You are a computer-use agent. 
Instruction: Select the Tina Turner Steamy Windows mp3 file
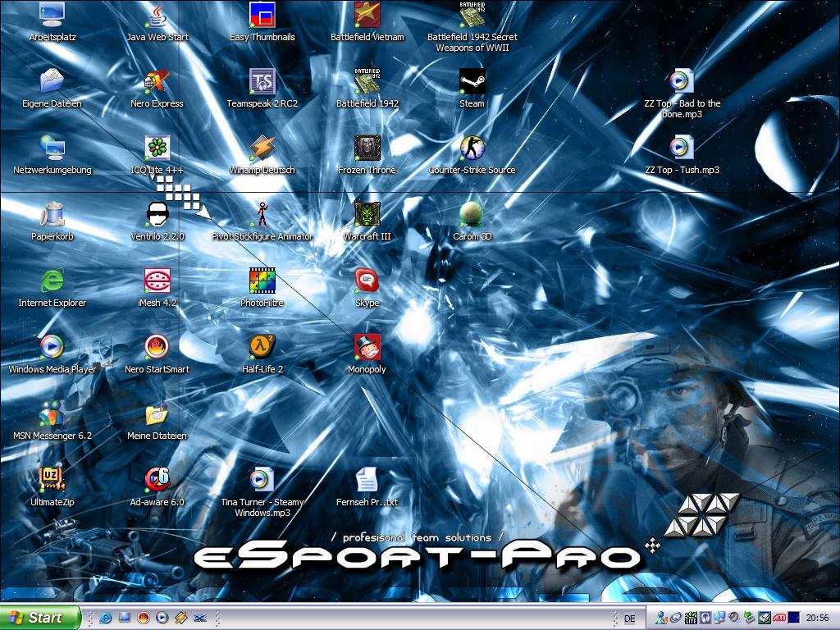[262, 493]
